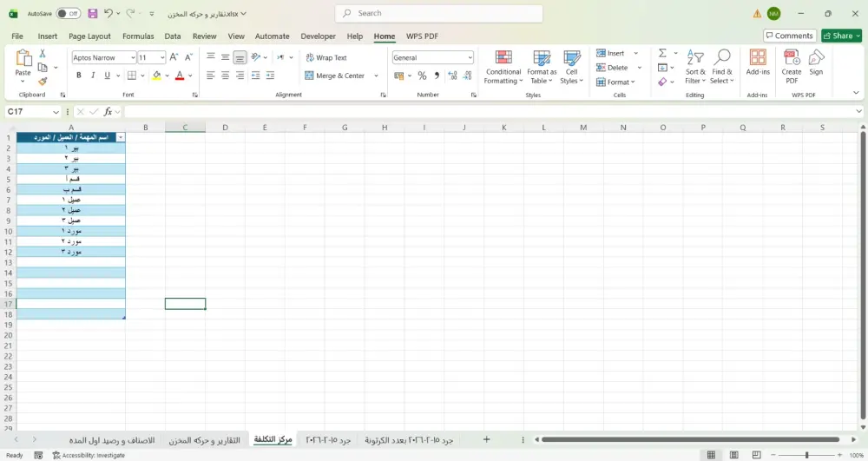Click the vertical scrollbar
Viewport: 868px width, 461px height.
(x=863, y=273)
